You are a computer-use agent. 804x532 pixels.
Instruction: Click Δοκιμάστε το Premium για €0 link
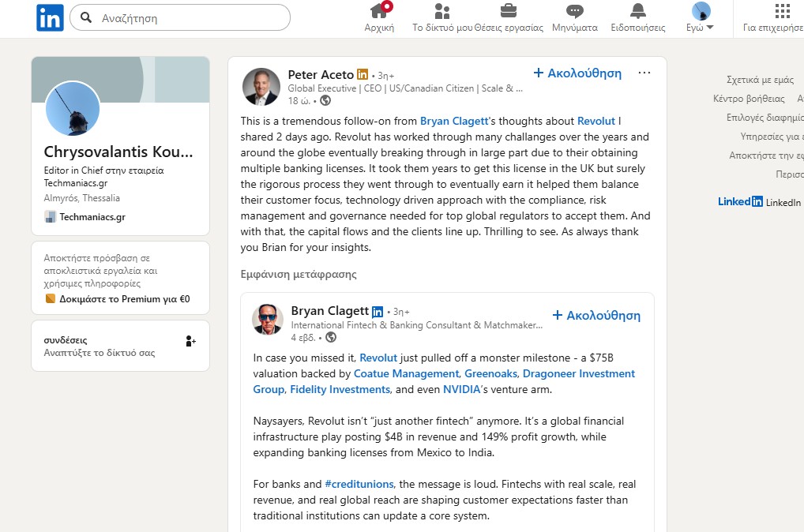pos(124,299)
